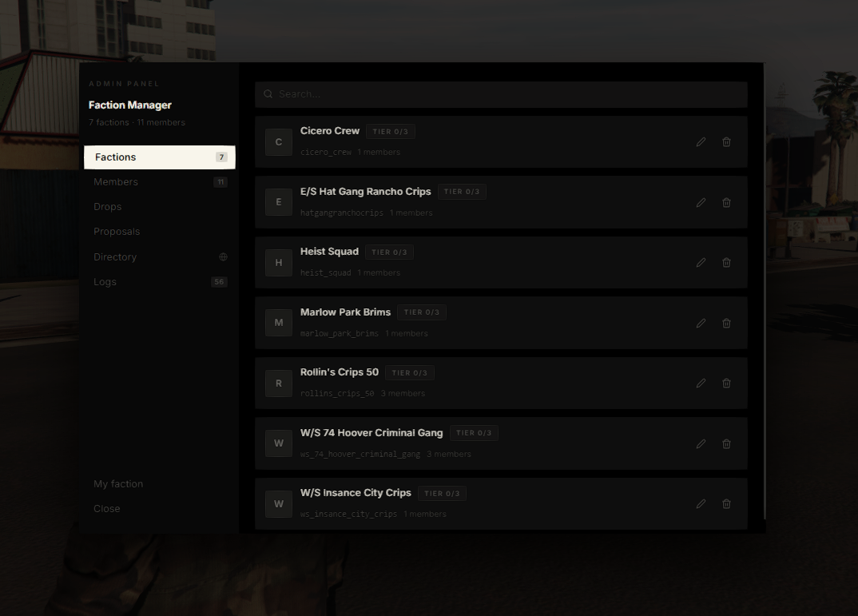Edit W/S Insance City Crips
The height and width of the screenshot is (616, 858).
701,504
